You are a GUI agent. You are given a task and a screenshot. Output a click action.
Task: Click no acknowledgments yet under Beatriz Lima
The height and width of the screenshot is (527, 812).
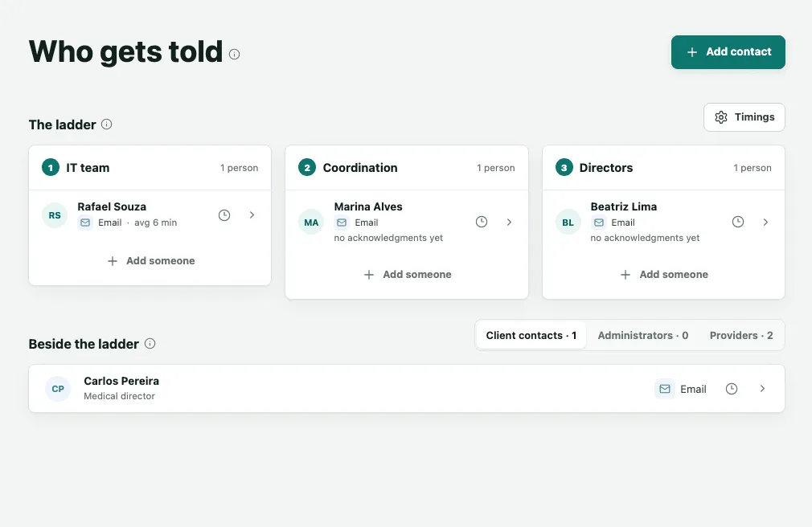point(645,238)
